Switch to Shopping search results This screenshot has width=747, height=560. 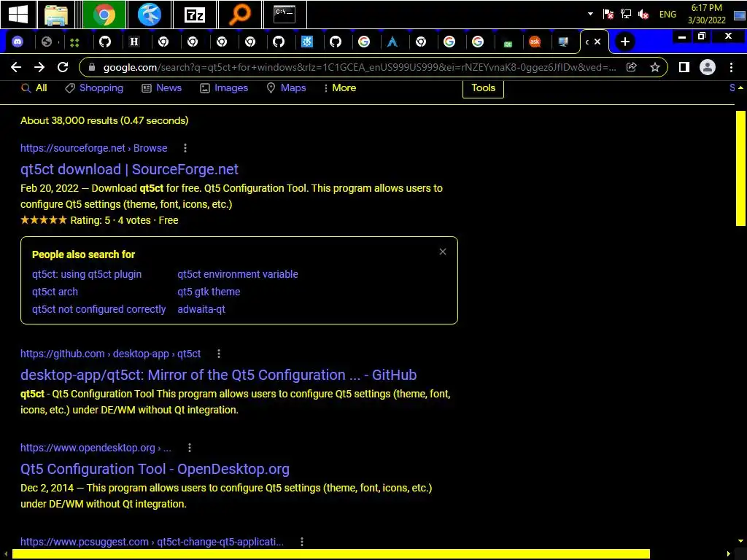(94, 87)
